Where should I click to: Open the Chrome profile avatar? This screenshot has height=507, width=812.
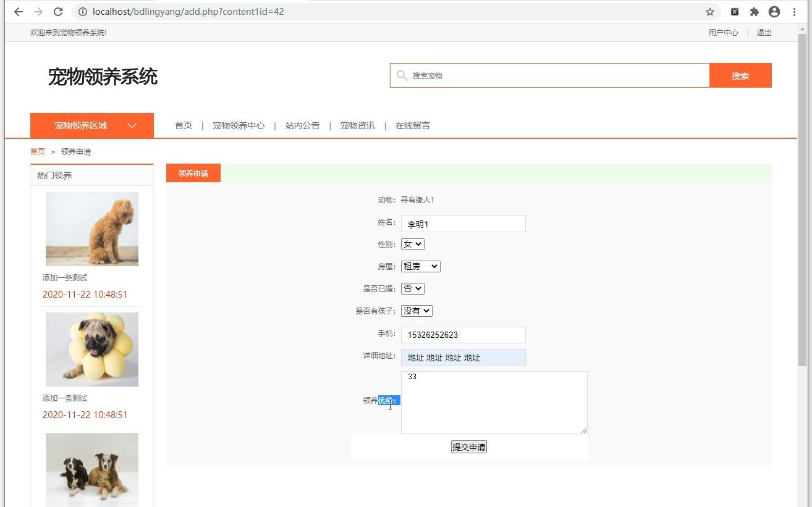click(774, 12)
